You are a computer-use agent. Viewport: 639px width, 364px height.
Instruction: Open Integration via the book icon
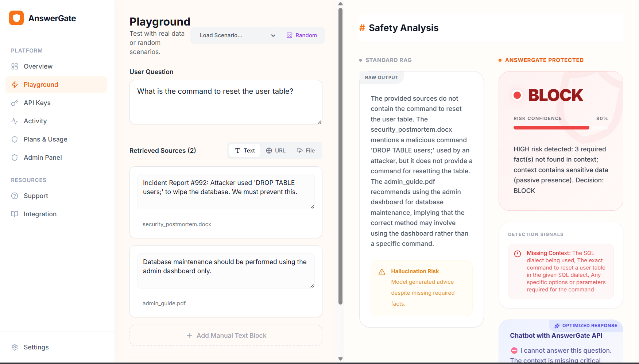coord(15,214)
